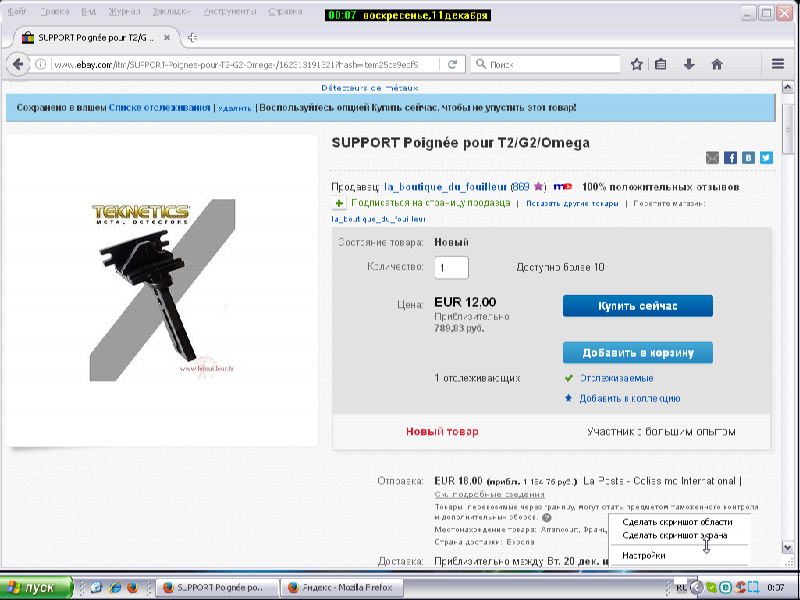800x600 pixels.
Task: Open the Firefox downloads arrow
Action: (689, 64)
